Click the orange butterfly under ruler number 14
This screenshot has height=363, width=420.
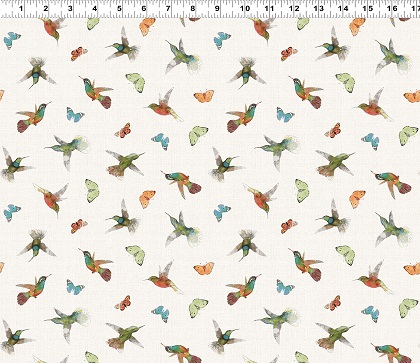click(x=357, y=27)
